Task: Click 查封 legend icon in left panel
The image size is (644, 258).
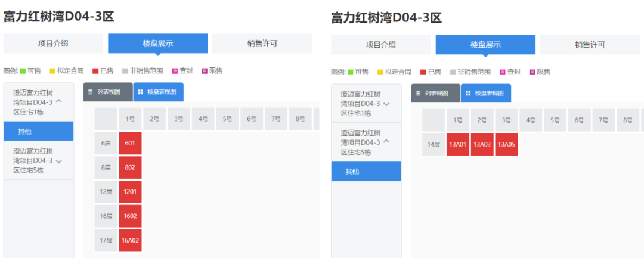Action: pyautogui.click(x=175, y=70)
